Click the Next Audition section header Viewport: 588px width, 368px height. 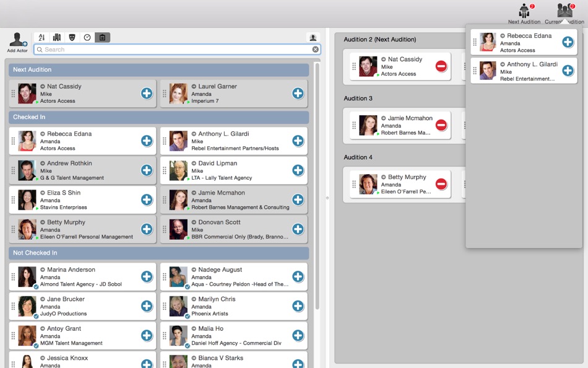pyautogui.click(x=158, y=70)
